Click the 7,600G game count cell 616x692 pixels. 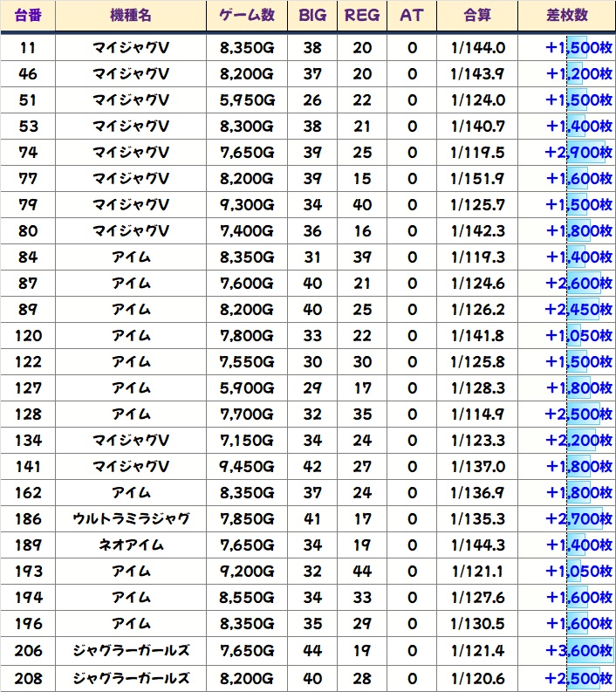tap(247, 284)
